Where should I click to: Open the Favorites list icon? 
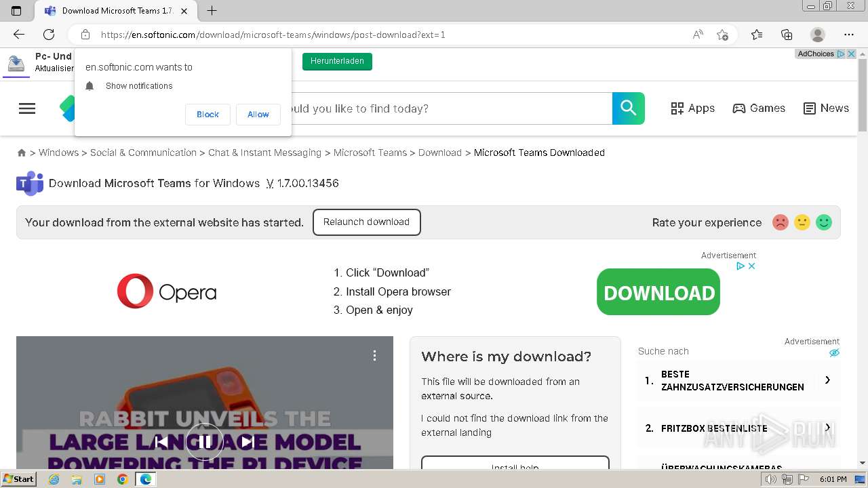(757, 35)
